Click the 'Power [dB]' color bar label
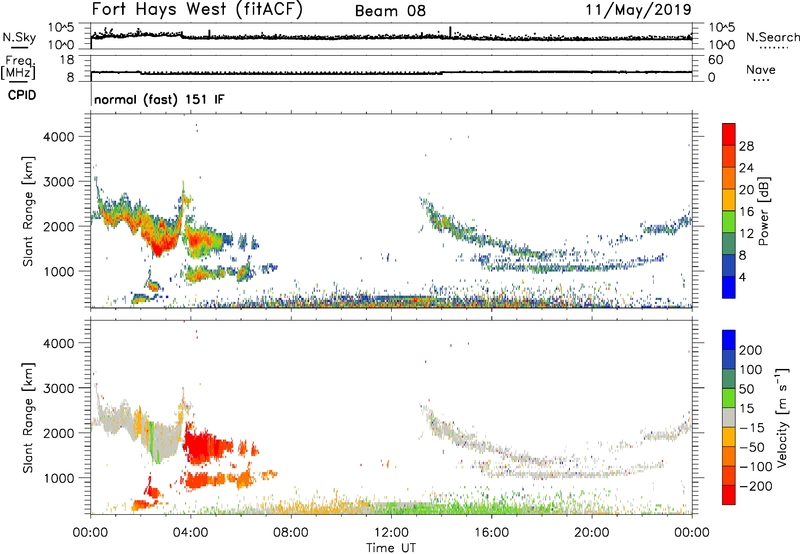Screen dimensions: 800x554 pyautogui.click(x=764, y=211)
